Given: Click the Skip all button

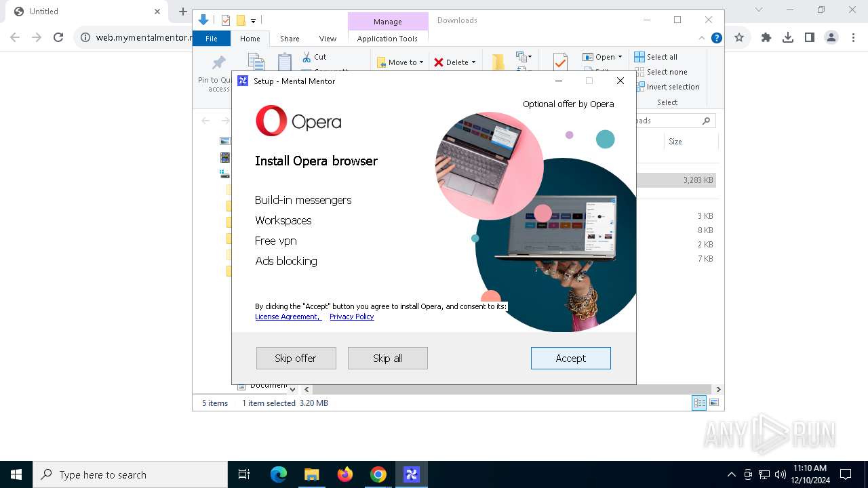Looking at the screenshot, I should (387, 358).
